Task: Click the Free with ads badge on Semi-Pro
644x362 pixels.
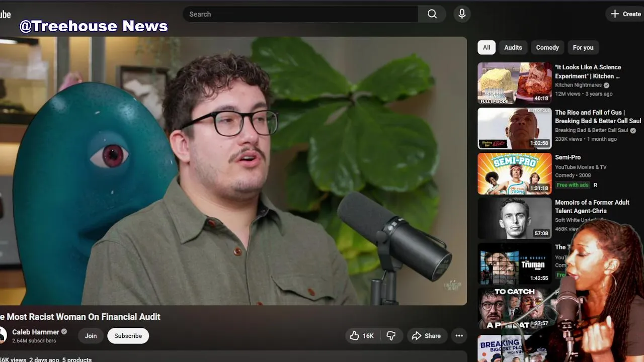Action: point(573,185)
